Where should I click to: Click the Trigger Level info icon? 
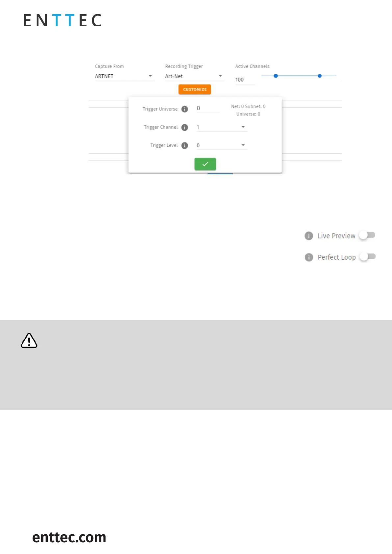click(x=185, y=145)
